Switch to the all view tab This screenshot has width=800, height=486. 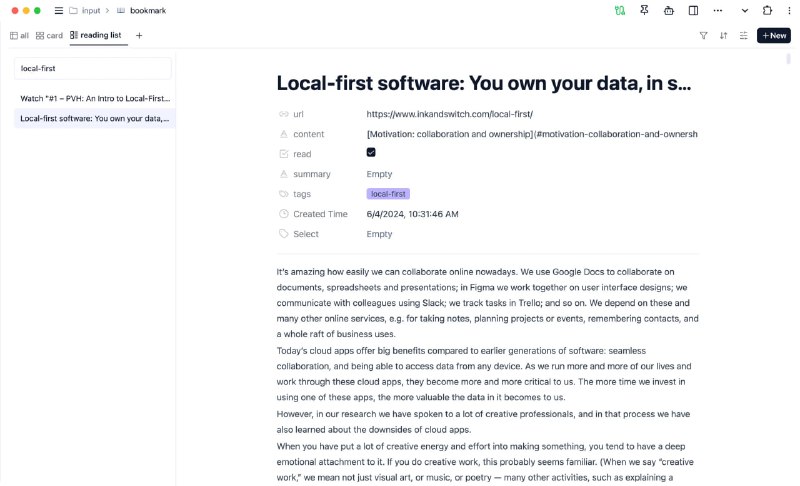pyautogui.click(x=19, y=36)
